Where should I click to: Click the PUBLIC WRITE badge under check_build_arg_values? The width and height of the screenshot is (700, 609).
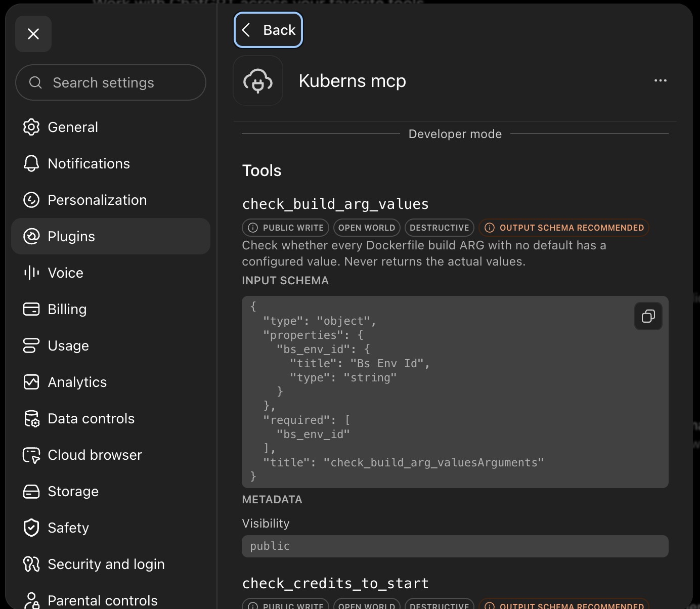(x=286, y=228)
